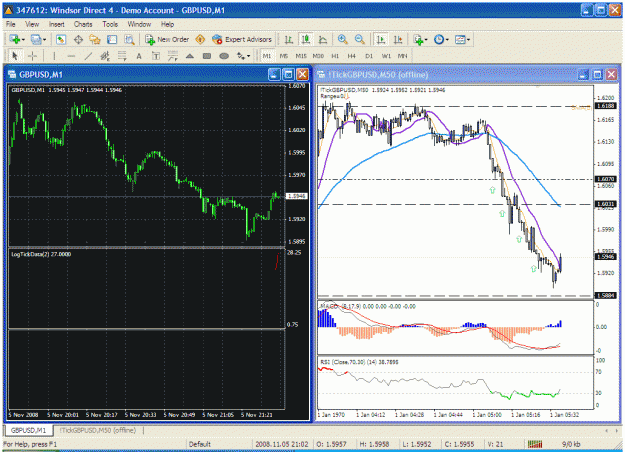Screen dimensions: 625x452
Task: Draw a vertical line tool
Action: (x=54, y=56)
